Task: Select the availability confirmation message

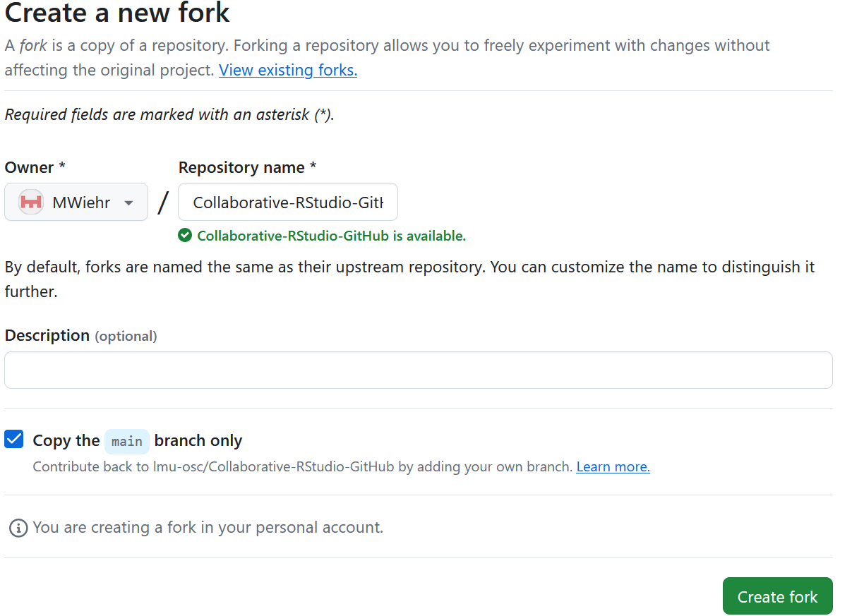Action: point(331,235)
